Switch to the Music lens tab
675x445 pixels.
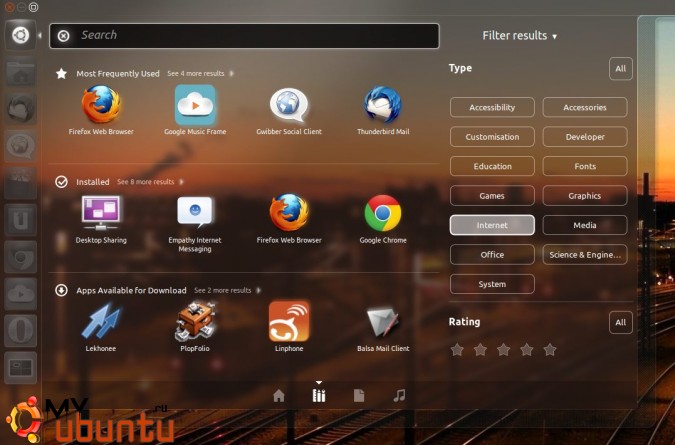click(x=399, y=395)
